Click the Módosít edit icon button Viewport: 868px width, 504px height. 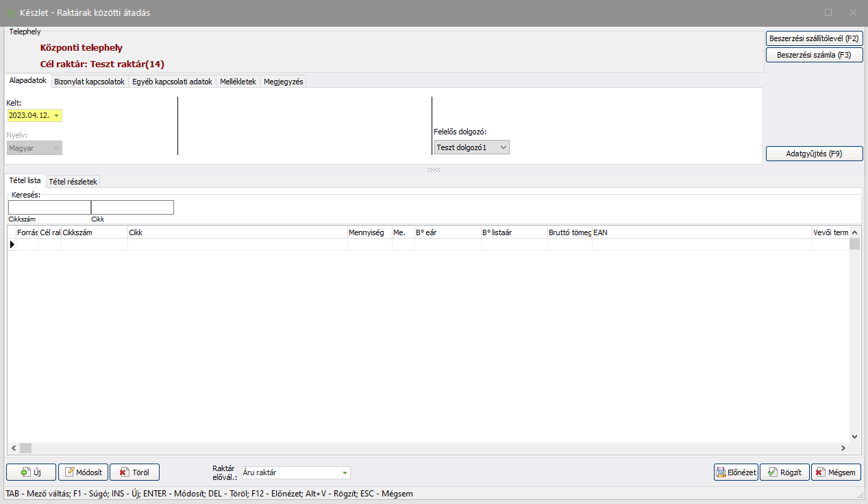pos(70,472)
